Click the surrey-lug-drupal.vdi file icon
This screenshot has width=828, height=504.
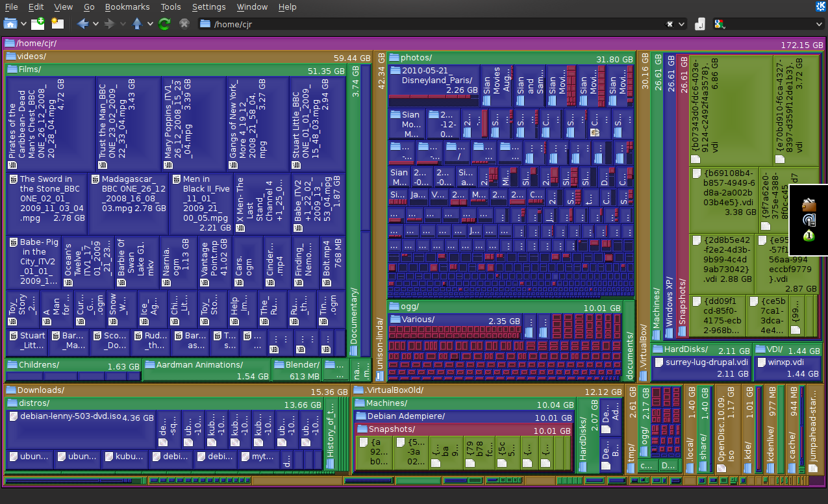[x=659, y=362]
